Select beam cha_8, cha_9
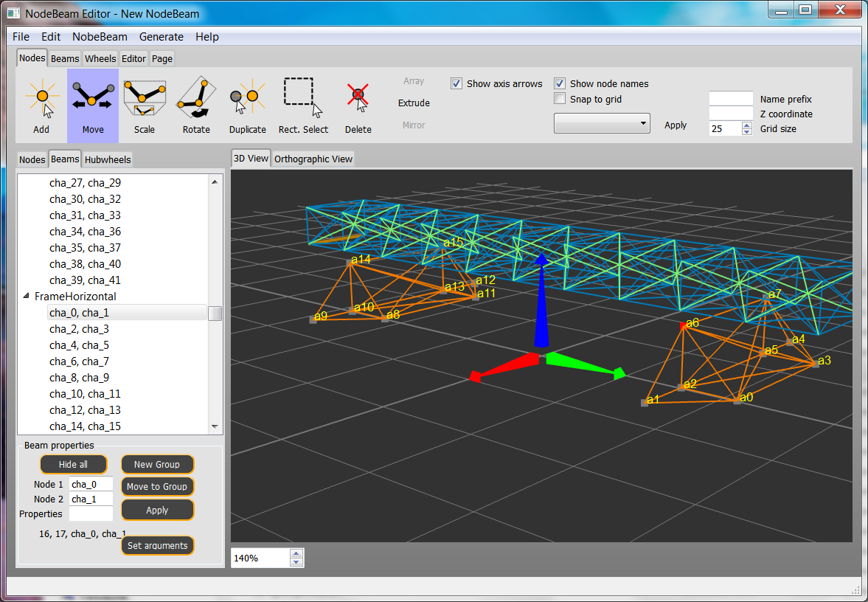Screen dimensions: 868x602 79,378
